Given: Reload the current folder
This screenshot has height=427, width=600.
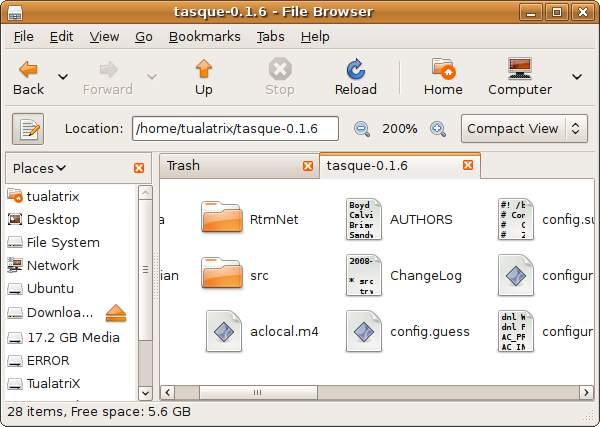Looking at the screenshot, I should pyautogui.click(x=356, y=70).
